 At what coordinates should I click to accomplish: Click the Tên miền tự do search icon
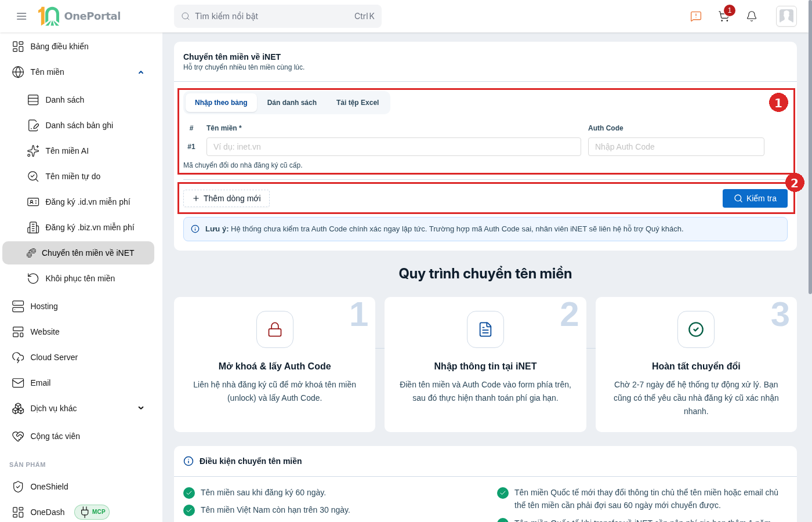pyautogui.click(x=33, y=176)
